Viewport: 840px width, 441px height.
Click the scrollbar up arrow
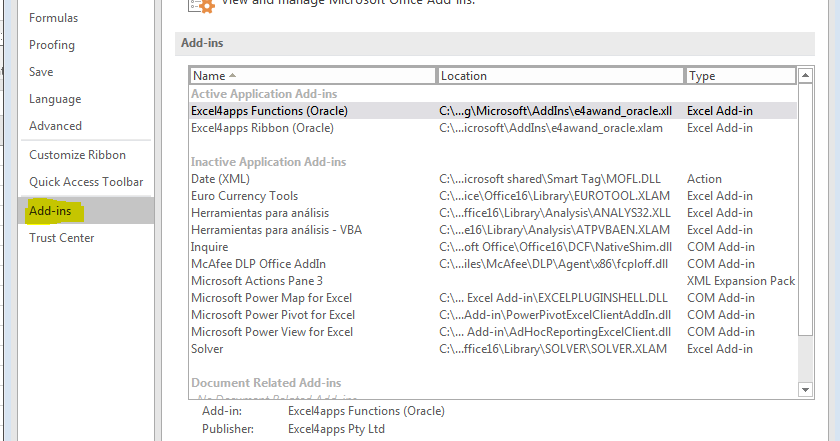click(x=805, y=76)
